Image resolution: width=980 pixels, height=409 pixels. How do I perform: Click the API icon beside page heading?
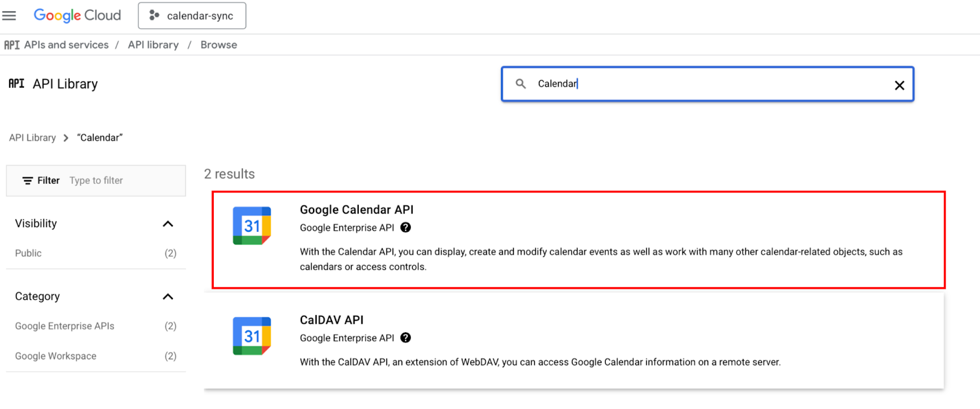tap(17, 83)
